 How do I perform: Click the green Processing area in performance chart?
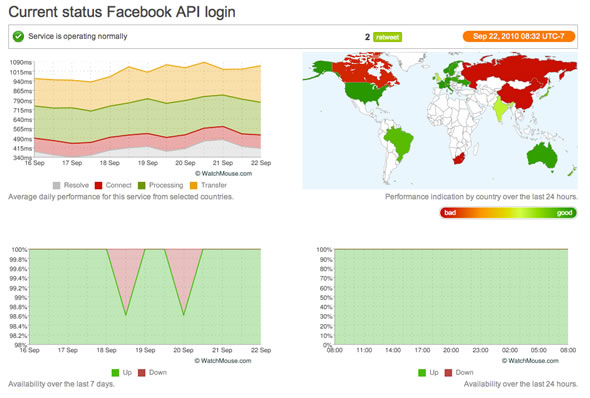coord(147,117)
